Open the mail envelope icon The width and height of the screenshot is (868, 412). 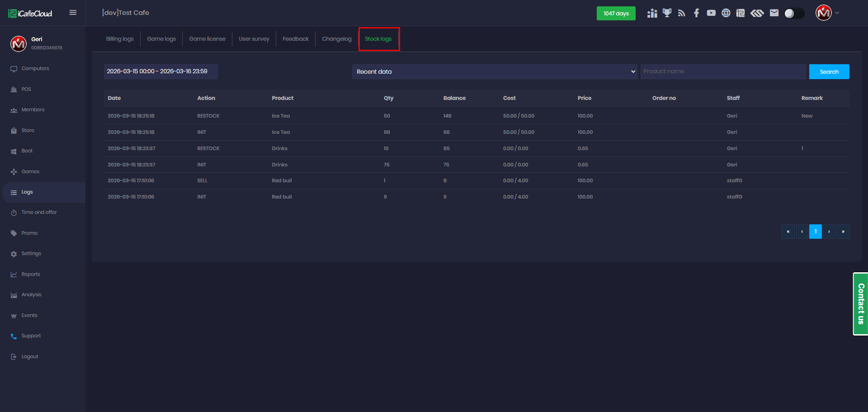tap(774, 13)
